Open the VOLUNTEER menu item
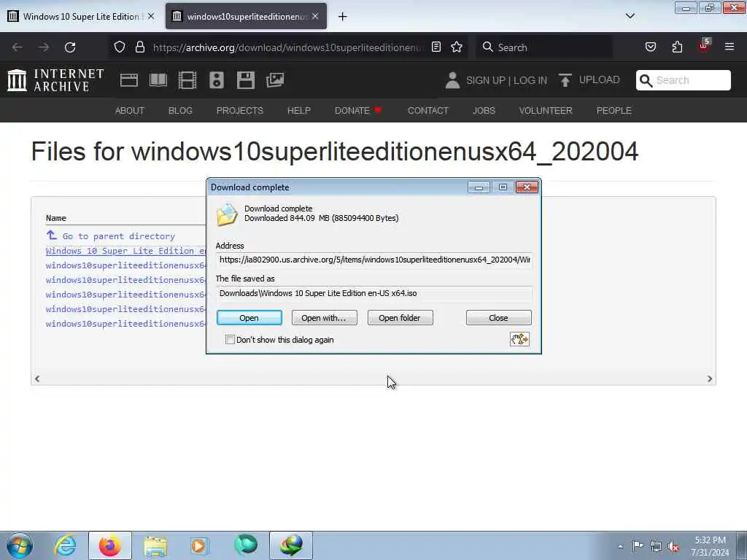The width and height of the screenshot is (747, 560). (x=546, y=111)
